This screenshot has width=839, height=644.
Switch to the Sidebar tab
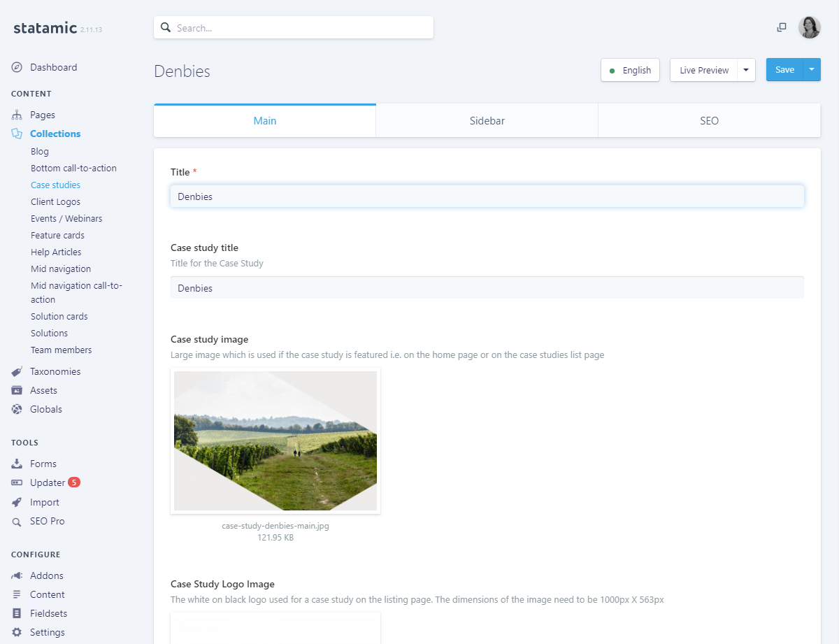click(x=487, y=121)
